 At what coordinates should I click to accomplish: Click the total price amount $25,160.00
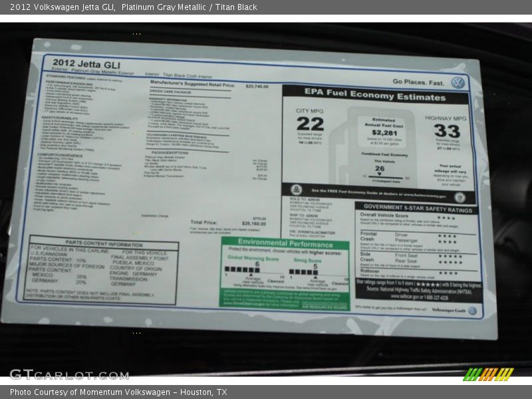pyautogui.click(x=254, y=223)
